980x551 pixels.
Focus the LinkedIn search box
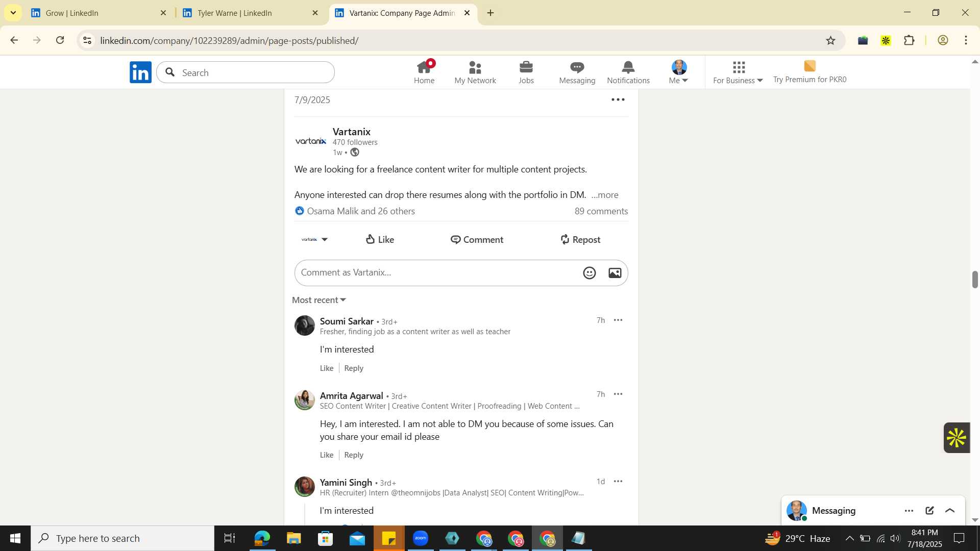coord(246,72)
